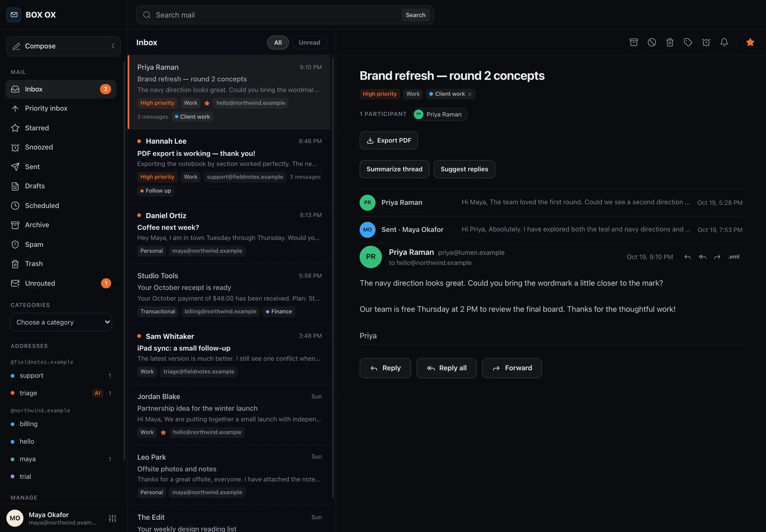Open Daniel Ortiz's Coffee next week email
Viewport: 766px width, 532px height.
(229, 234)
